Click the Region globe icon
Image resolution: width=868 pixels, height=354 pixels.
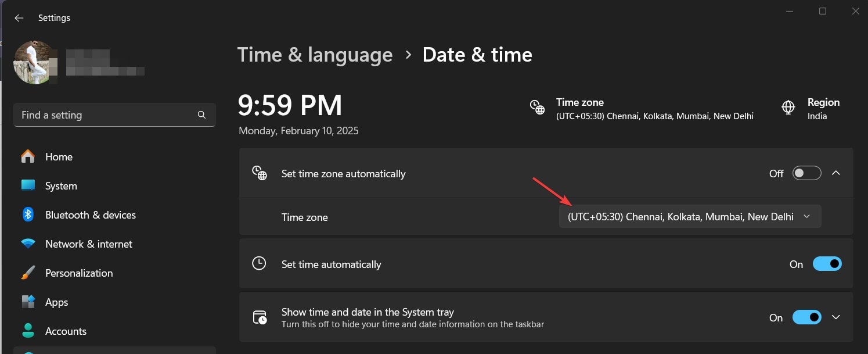click(787, 107)
